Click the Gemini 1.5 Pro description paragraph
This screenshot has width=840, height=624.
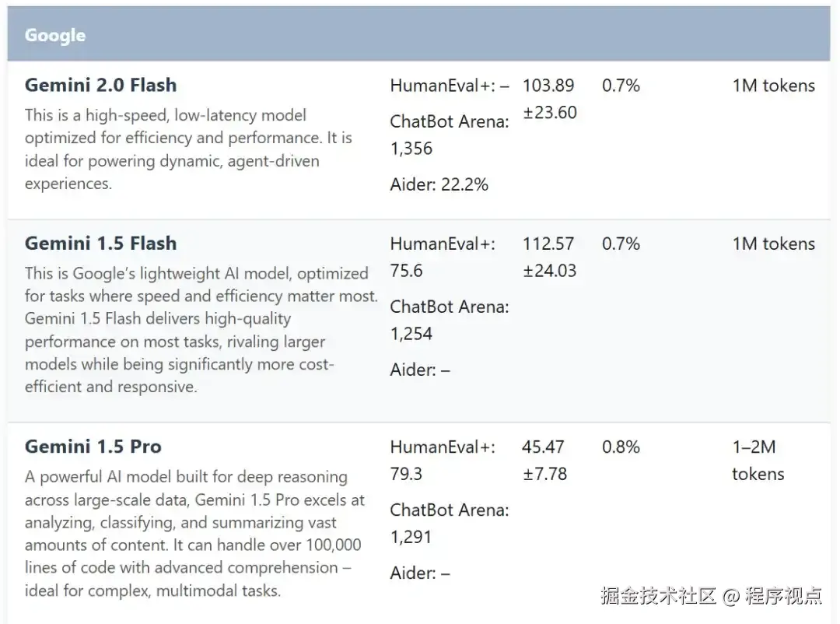pyautogui.click(x=194, y=534)
